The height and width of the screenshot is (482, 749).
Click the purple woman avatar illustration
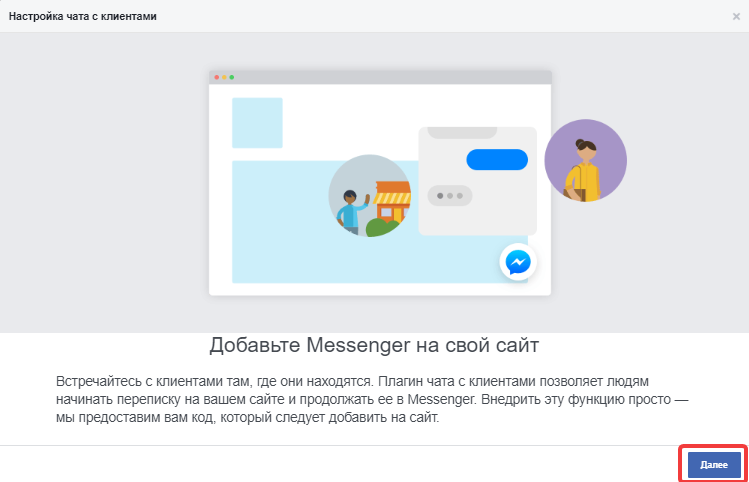pos(586,160)
